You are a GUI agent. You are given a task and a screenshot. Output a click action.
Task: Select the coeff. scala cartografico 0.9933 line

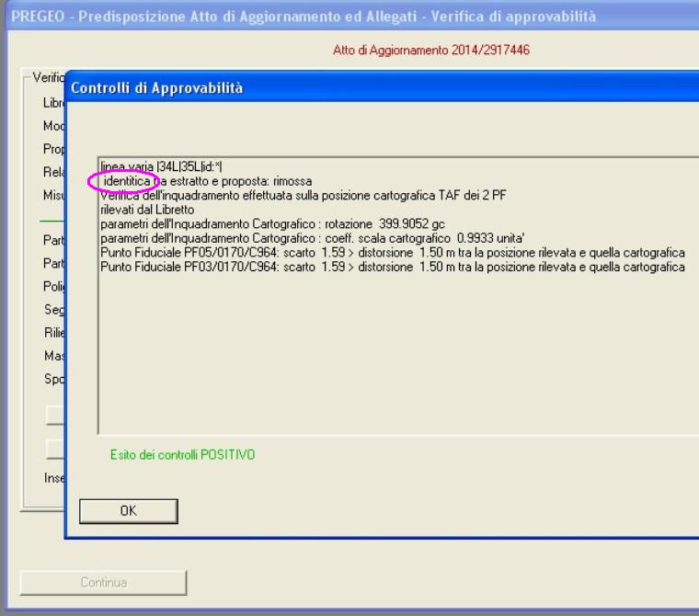click(312, 238)
